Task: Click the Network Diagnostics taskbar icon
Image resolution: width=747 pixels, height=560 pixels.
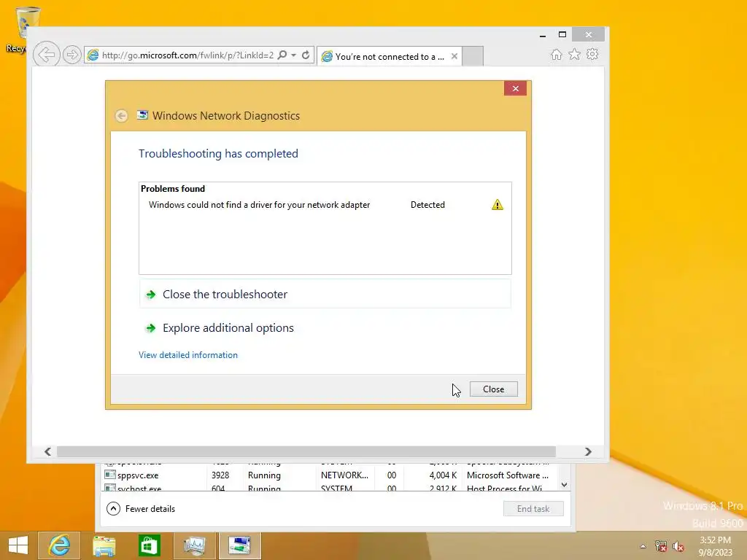Action: [239, 545]
